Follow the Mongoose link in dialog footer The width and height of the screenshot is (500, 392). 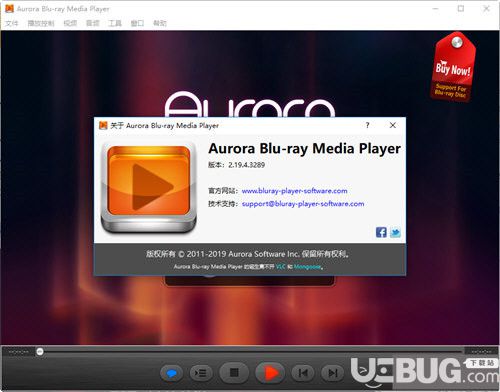click(307, 267)
